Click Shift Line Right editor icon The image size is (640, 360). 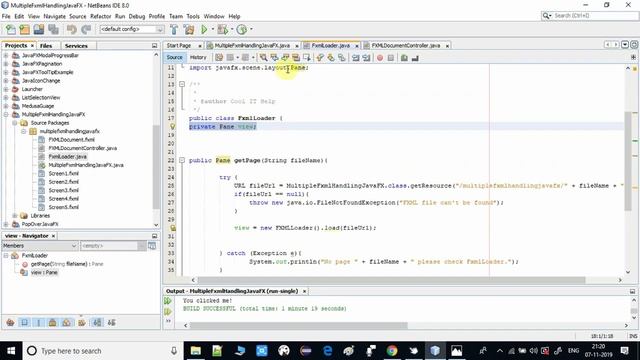pyautogui.click(x=366, y=58)
